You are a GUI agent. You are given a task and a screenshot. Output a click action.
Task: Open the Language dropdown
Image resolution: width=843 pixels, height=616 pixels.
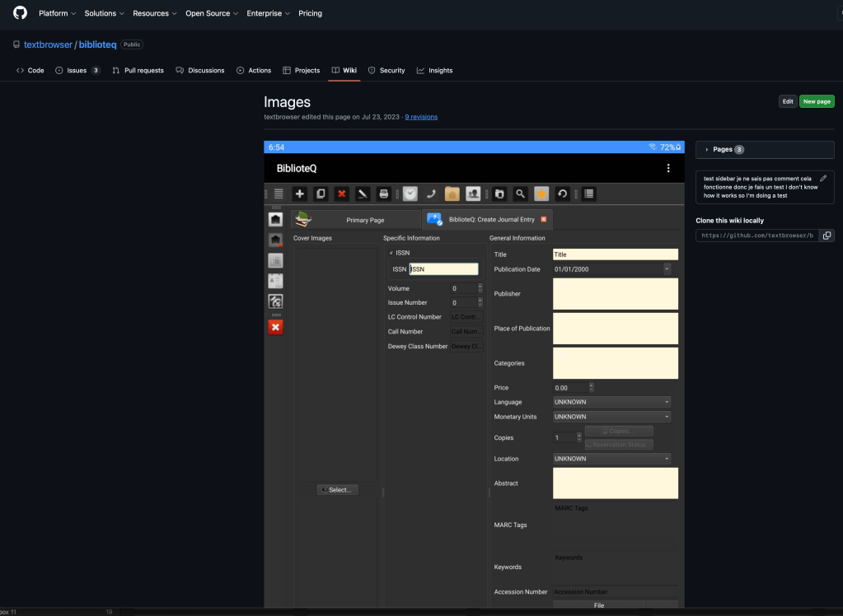point(611,402)
